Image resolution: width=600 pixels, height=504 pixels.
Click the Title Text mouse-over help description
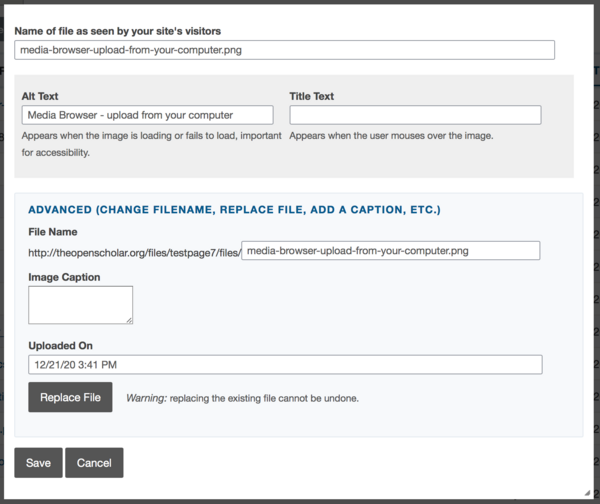pyautogui.click(x=391, y=135)
